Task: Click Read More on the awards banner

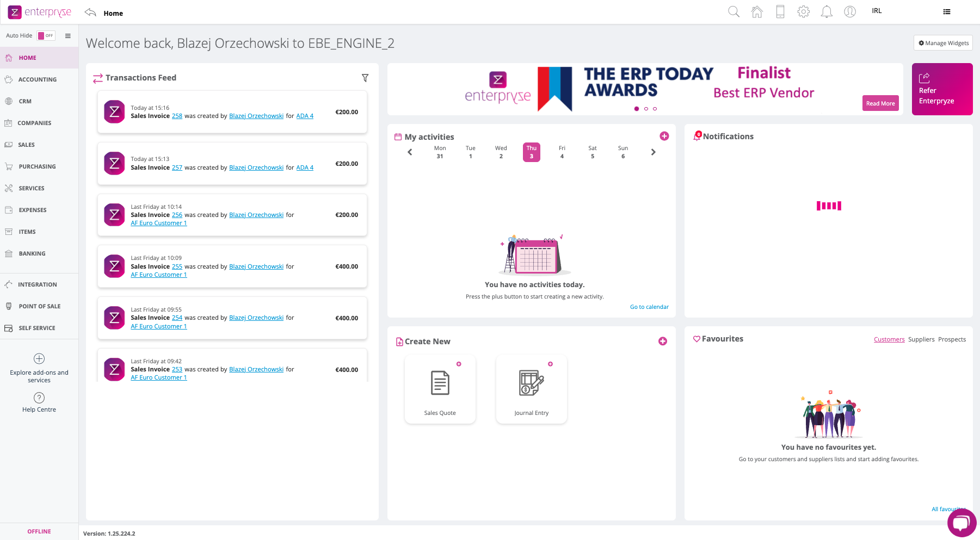Action: click(x=880, y=103)
